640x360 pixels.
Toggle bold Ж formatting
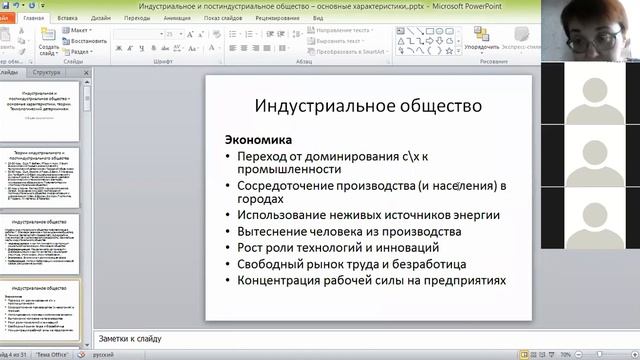119,49
